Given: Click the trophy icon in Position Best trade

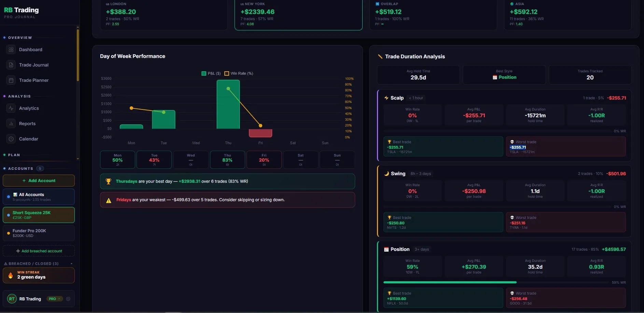Looking at the screenshot, I should (389, 293).
